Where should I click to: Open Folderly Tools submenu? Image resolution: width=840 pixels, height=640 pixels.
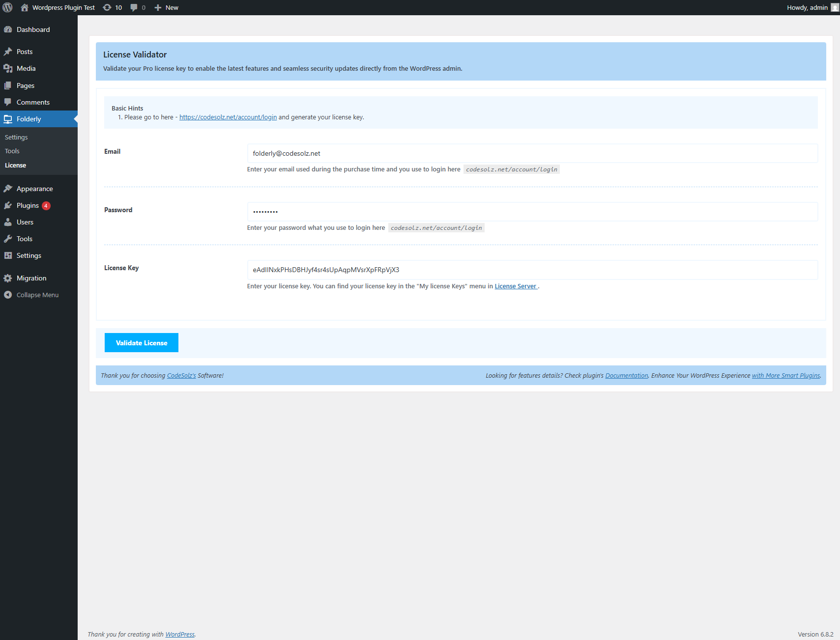[x=12, y=151]
